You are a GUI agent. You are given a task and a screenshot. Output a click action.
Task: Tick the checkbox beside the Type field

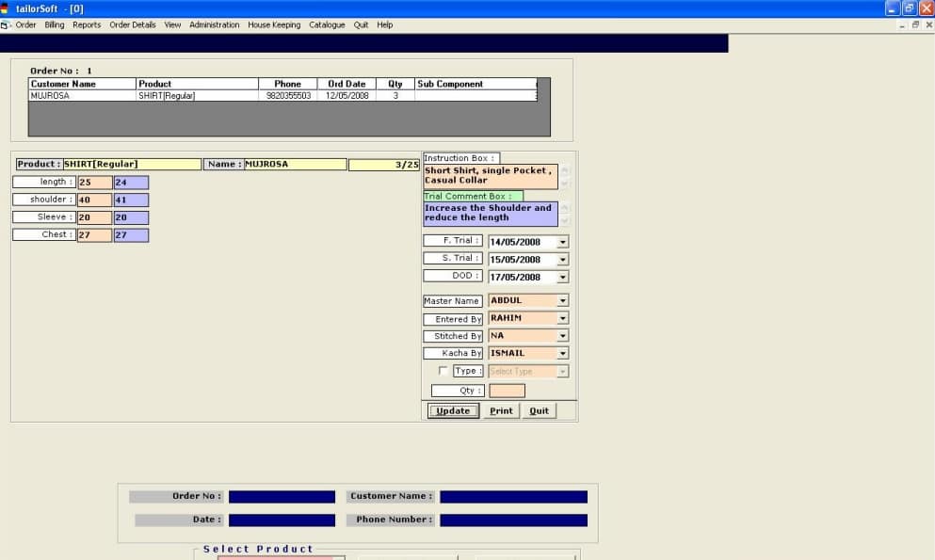click(443, 371)
